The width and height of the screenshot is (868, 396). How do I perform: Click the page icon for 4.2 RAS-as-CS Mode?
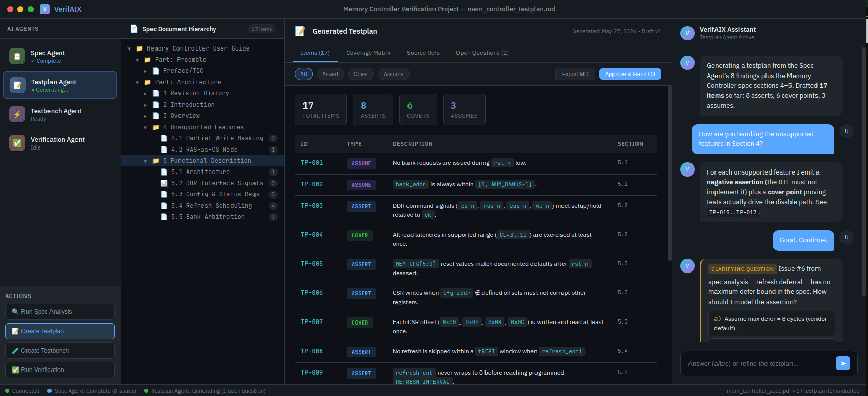[x=164, y=150]
